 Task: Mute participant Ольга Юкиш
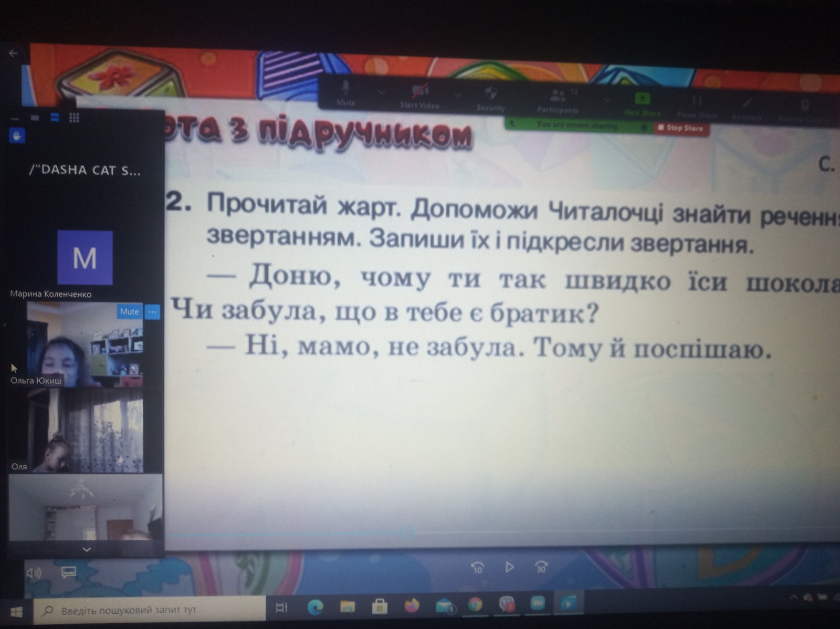click(x=129, y=312)
